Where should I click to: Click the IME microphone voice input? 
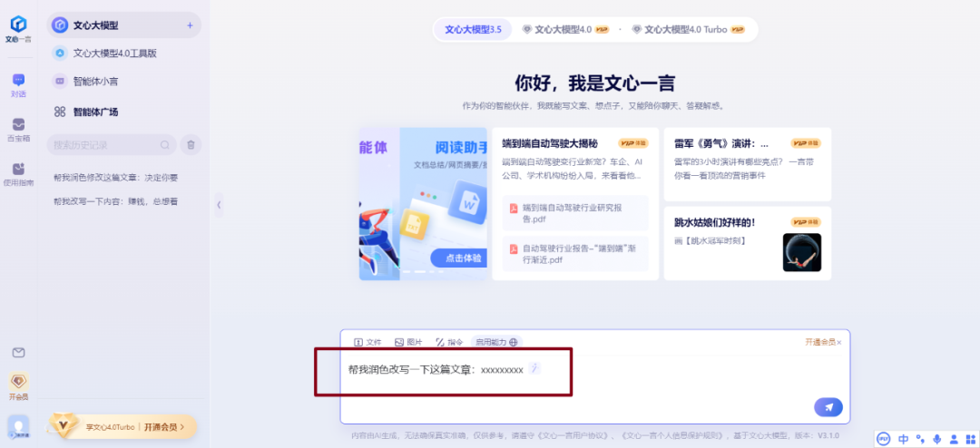[x=936, y=439]
